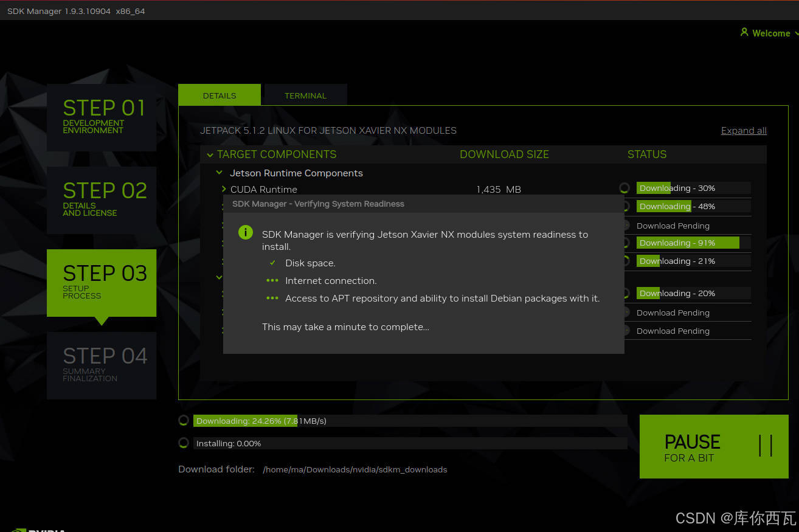The height and width of the screenshot is (532, 799).
Task: Click pending dots icon beside Internet connection
Action: (272, 280)
